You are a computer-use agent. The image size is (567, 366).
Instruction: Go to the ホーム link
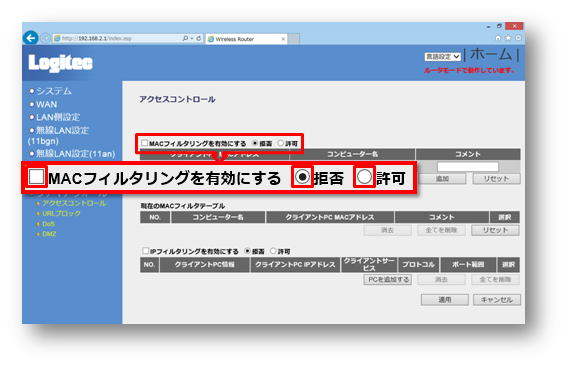click(x=490, y=54)
